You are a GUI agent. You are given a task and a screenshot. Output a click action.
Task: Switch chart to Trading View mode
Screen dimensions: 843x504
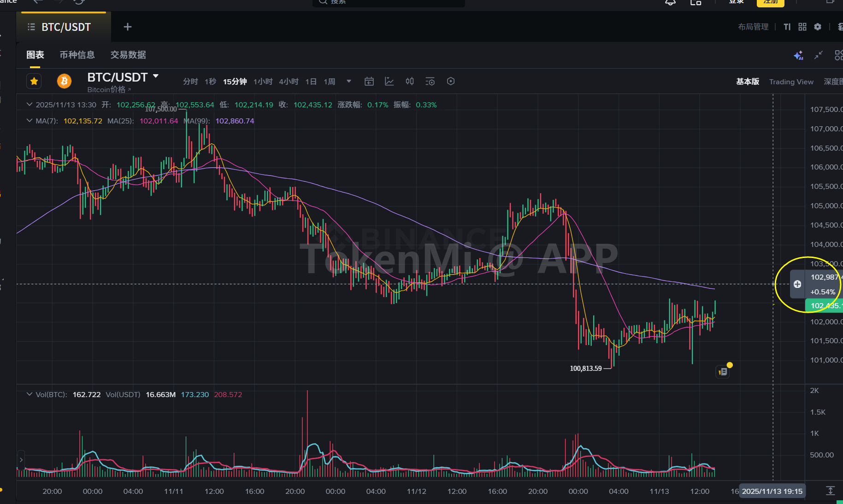click(x=791, y=82)
